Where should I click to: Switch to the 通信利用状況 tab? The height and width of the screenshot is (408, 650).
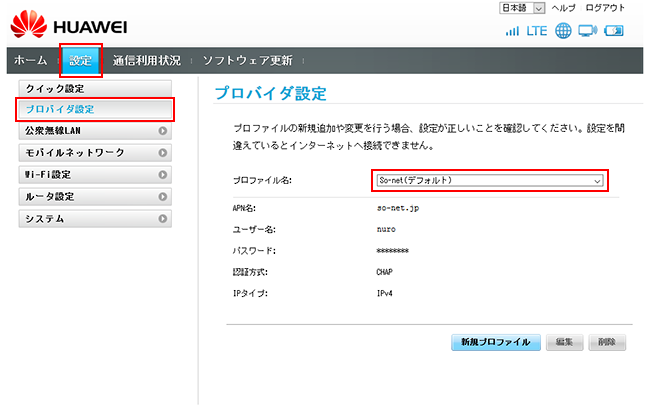[145, 61]
